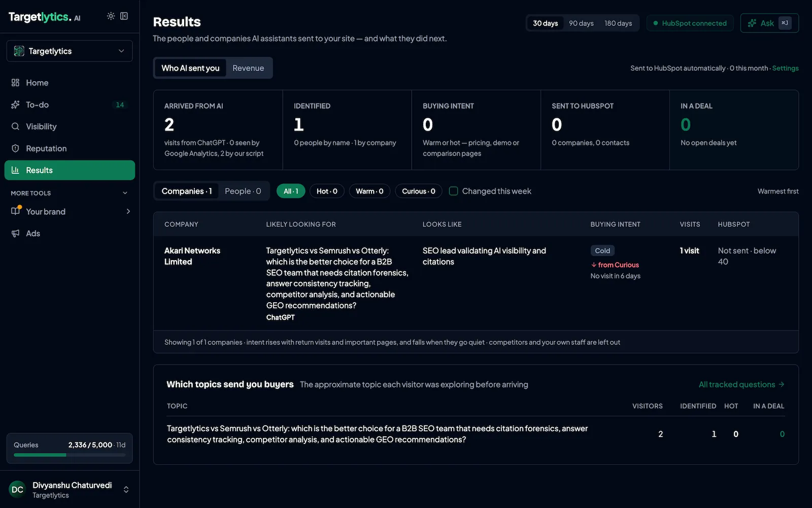The height and width of the screenshot is (508, 812).
Task: Click the Home grid icon
Action: coord(16,83)
